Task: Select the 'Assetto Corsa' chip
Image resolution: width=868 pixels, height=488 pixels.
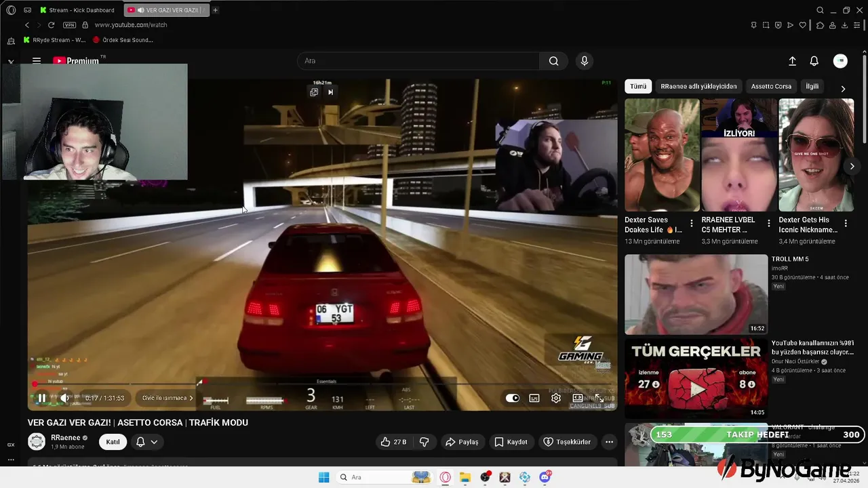Action: click(x=771, y=86)
